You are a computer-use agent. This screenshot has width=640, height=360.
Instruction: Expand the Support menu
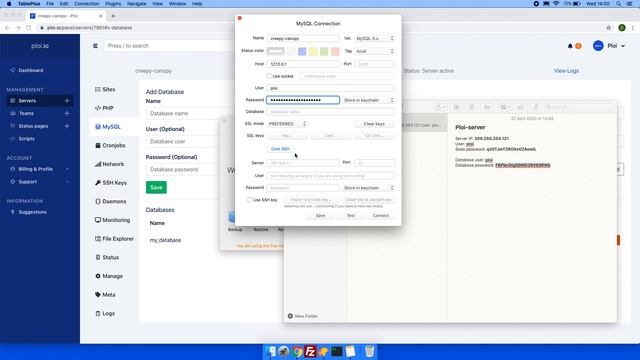pos(39,182)
